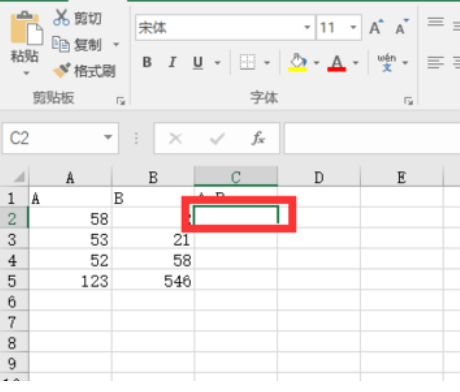Open the Underline style dropdown arrow
The width and height of the screenshot is (460, 392).
(218, 63)
